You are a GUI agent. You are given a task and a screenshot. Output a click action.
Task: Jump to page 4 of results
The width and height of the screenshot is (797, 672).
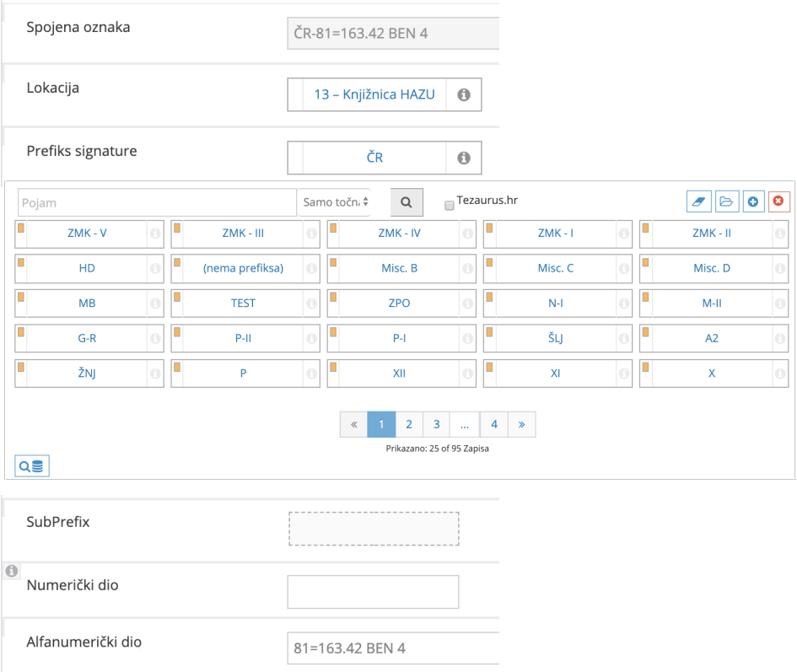(x=493, y=425)
